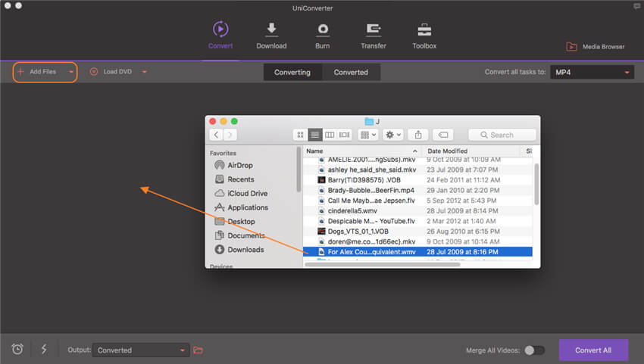
Task: Click the Finder edit tags icon
Action: tap(442, 135)
